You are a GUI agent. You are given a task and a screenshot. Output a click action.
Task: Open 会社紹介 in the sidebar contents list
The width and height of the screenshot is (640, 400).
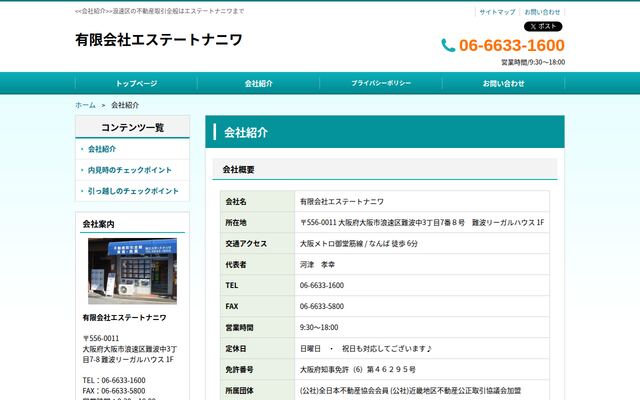pyautogui.click(x=102, y=149)
